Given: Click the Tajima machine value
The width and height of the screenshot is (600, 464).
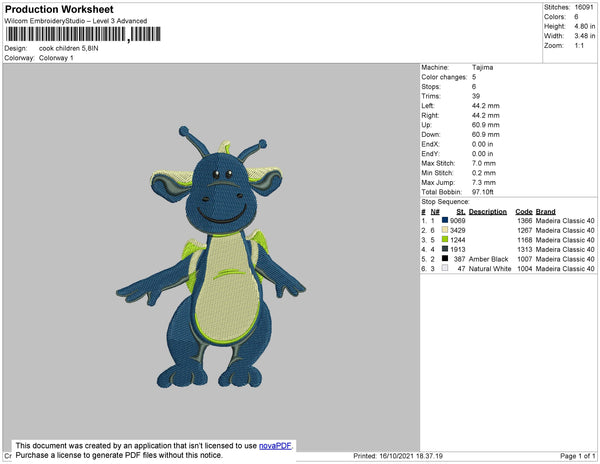Looking at the screenshot, I should click(x=483, y=68).
